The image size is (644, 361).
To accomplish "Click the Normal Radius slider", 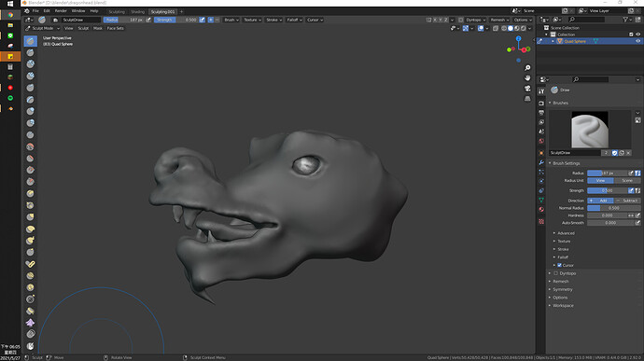I will 613,208.
